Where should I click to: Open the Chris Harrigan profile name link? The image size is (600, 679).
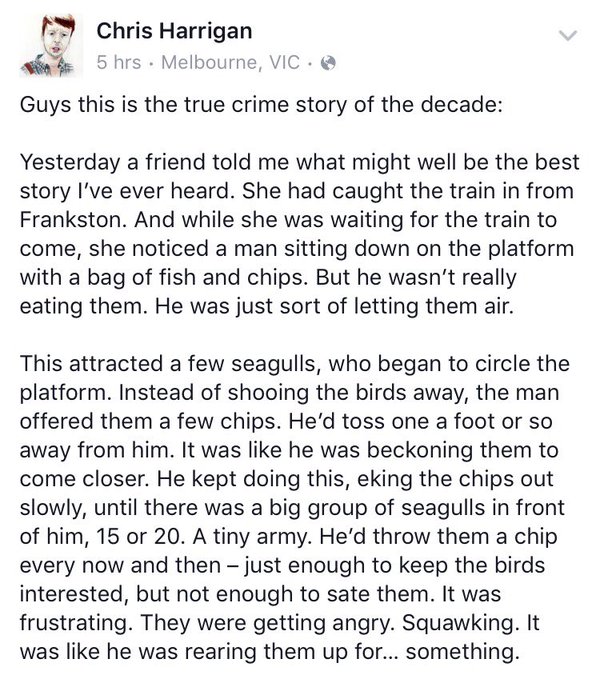[x=174, y=32]
